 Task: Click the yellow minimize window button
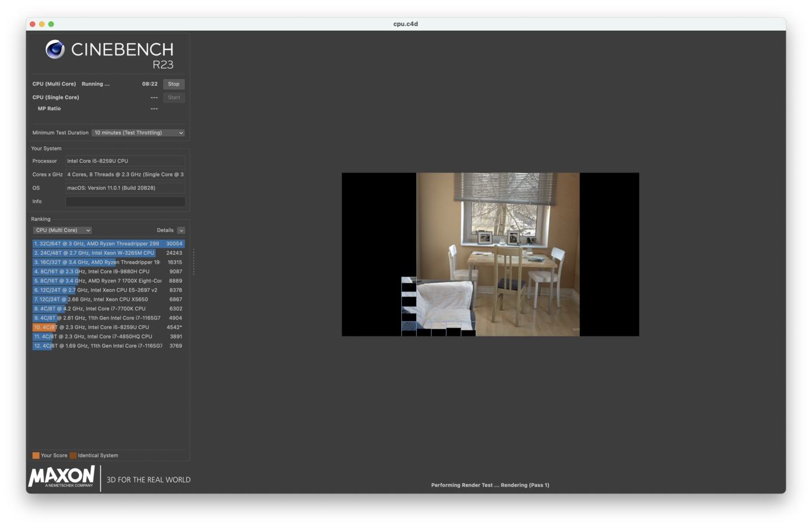pyautogui.click(x=42, y=24)
